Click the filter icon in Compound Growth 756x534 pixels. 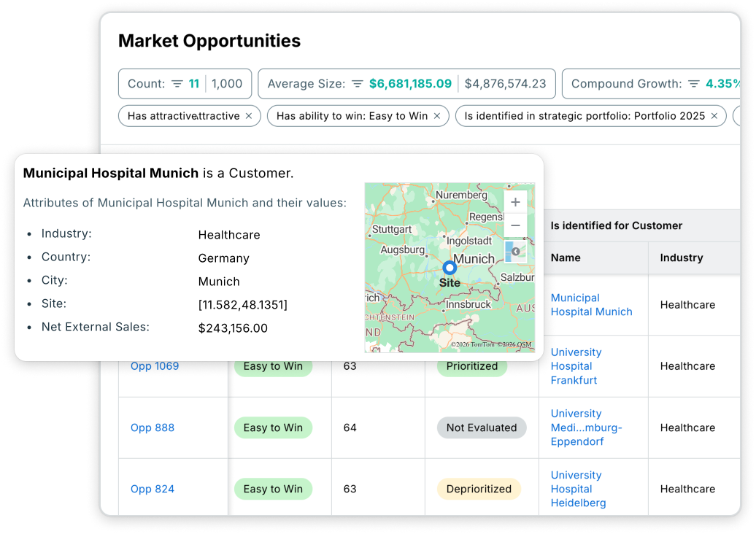[x=694, y=84]
